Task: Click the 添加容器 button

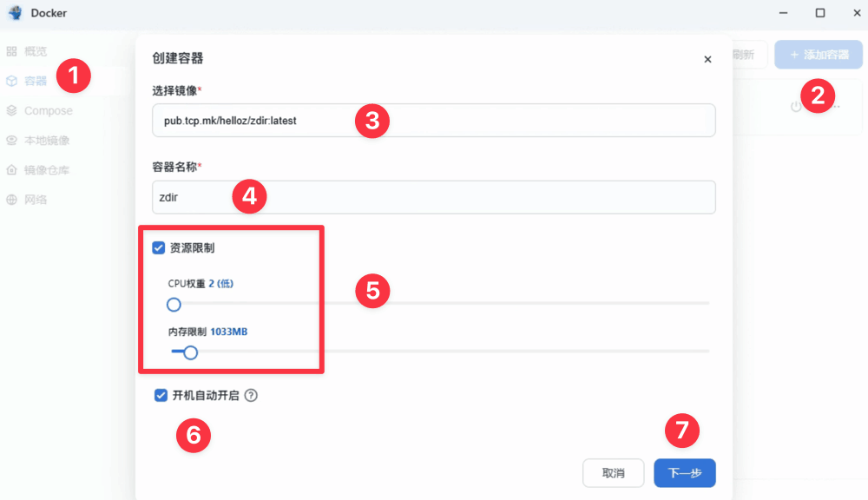Action: [x=818, y=55]
